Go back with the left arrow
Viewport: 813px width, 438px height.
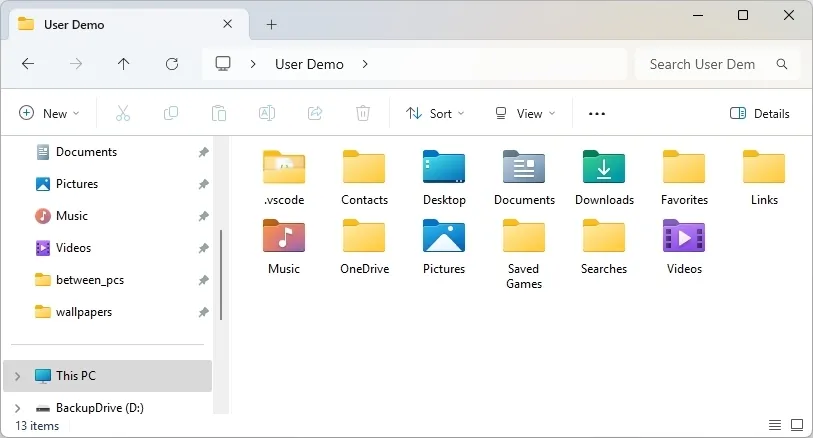[x=28, y=64]
